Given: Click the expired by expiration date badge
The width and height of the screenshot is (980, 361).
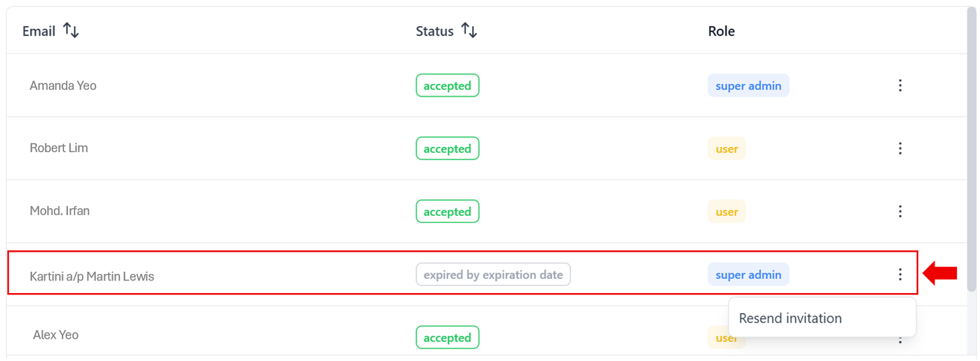Looking at the screenshot, I should pyautogui.click(x=493, y=274).
